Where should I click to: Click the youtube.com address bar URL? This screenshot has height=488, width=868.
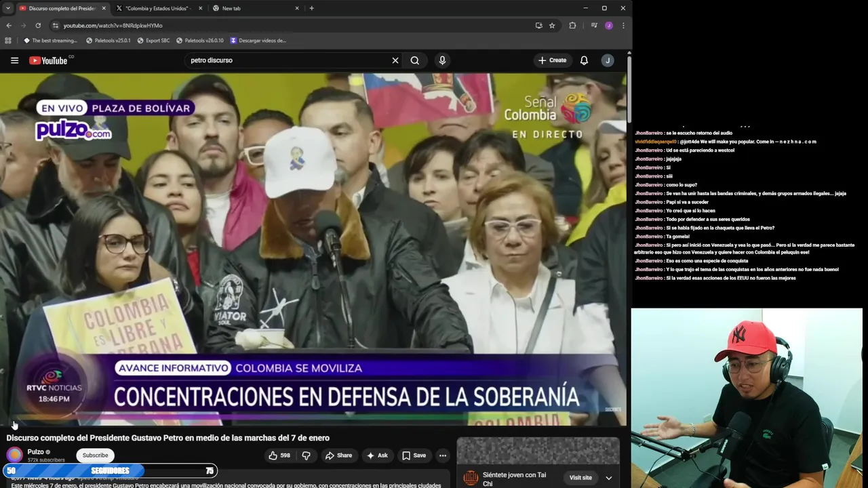113,26
